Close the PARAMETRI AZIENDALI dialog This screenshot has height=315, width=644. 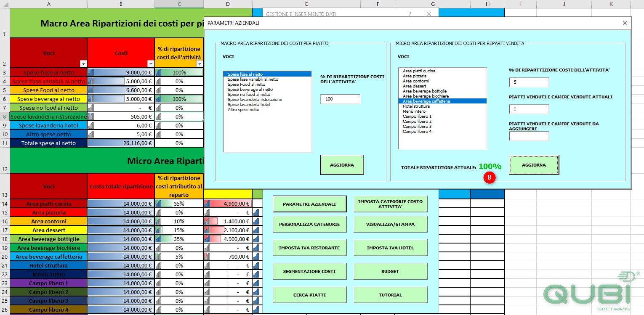tap(625, 23)
